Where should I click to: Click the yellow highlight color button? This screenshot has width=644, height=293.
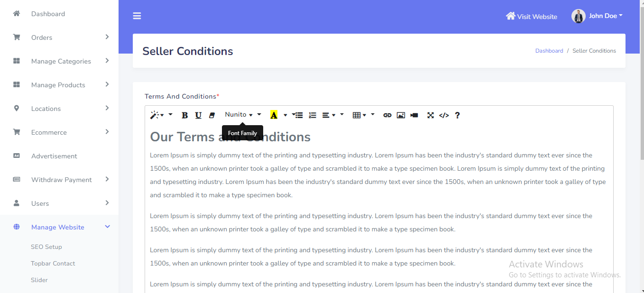pyautogui.click(x=274, y=115)
